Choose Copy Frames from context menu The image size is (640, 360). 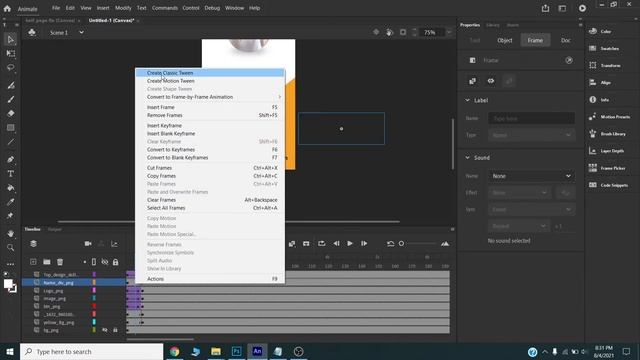coord(210,176)
